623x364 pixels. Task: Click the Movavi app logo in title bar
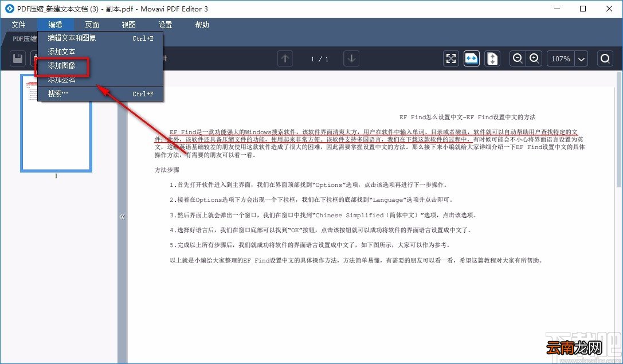[x=9, y=9]
